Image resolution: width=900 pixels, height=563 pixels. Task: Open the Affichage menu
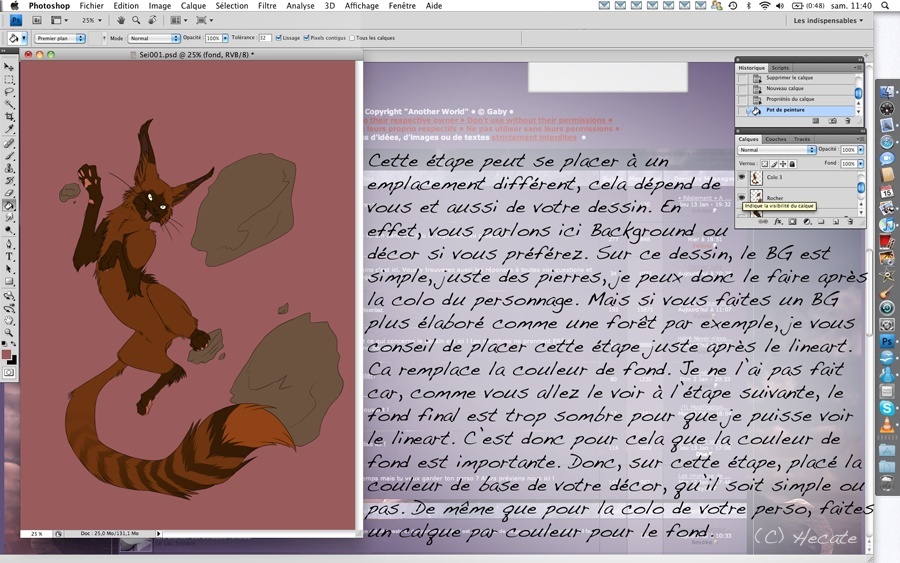(x=361, y=6)
